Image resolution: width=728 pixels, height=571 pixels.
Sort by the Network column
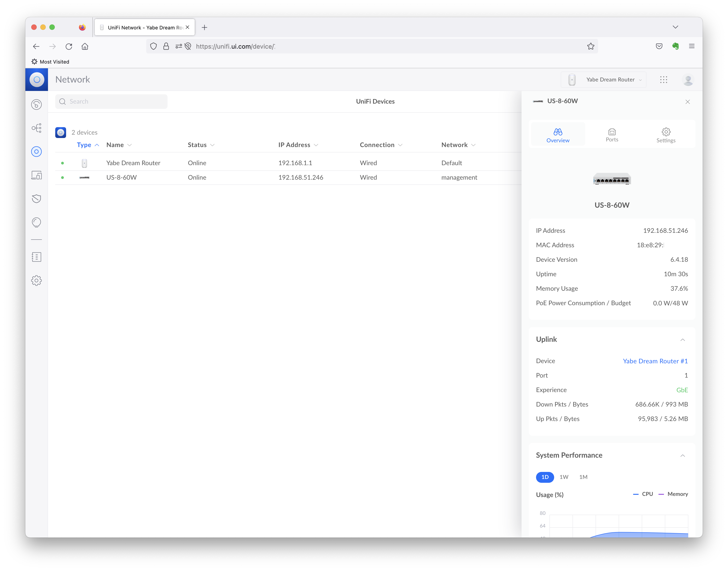(x=458, y=145)
